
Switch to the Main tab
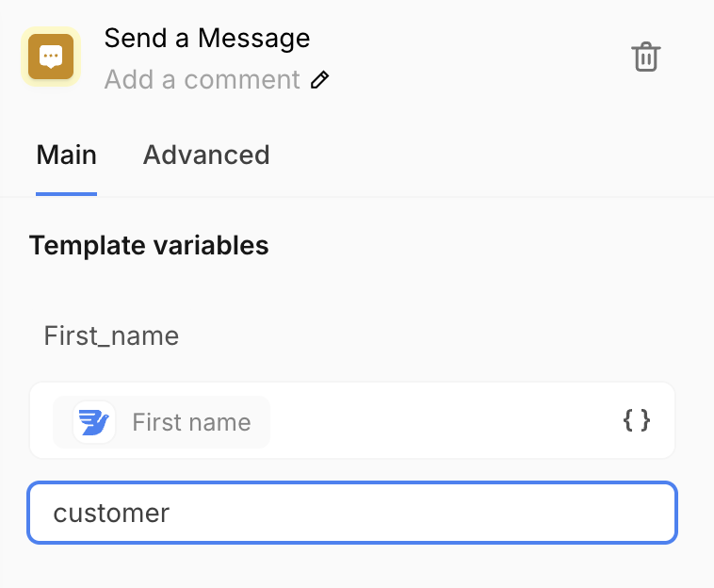(x=66, y=155)
